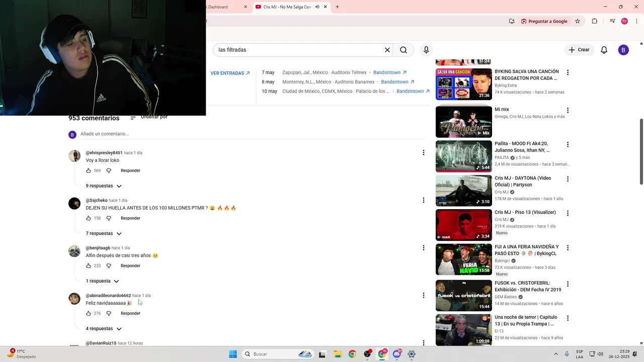Screen dimensions: 644x362
Task: Clear the 'las filtradas' search text
Action: 387,50
